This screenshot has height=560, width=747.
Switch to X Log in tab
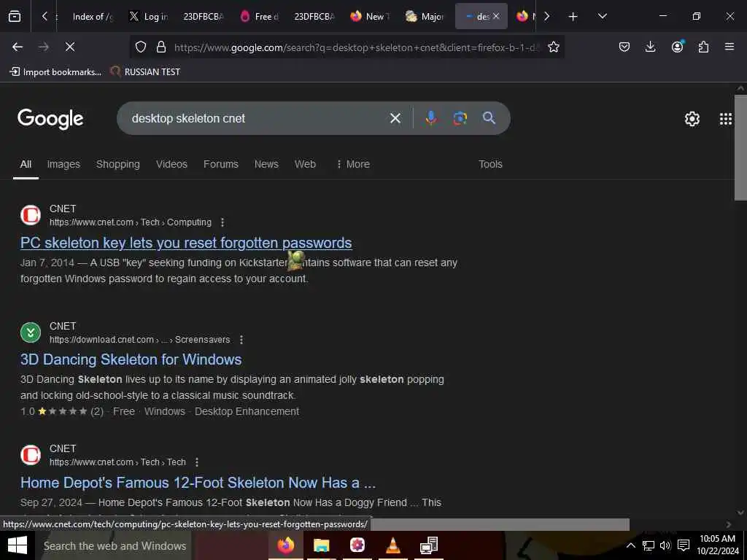(149, 17)
